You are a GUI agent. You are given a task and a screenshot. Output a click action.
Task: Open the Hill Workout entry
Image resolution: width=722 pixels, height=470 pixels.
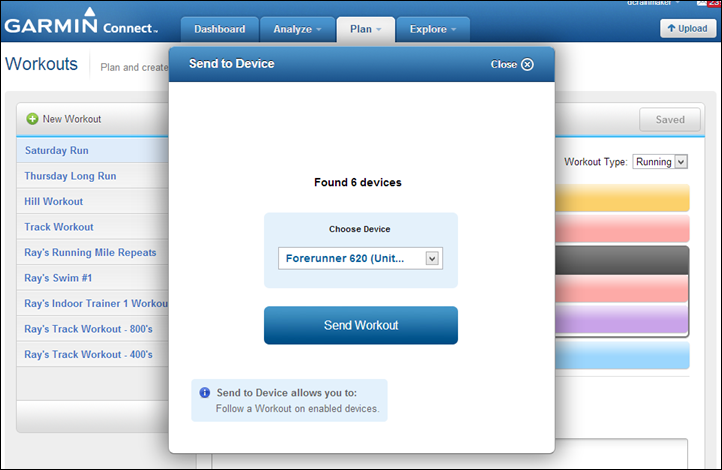click(93, 202)
